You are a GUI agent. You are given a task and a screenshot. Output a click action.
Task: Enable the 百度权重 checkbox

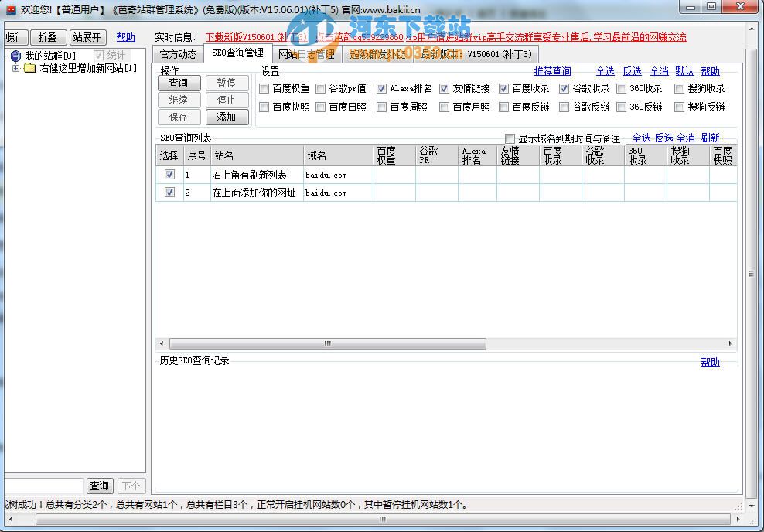tap(264, 88)
